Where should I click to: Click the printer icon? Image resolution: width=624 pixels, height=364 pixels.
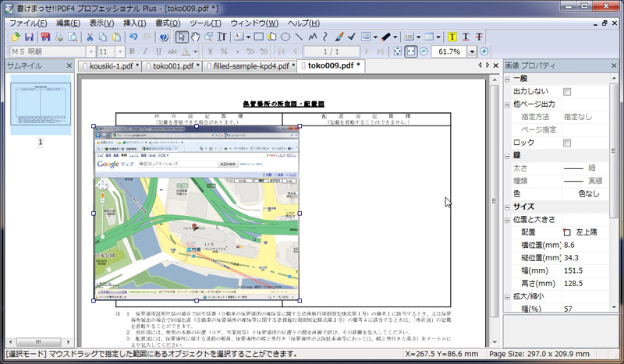(x=59, y=37)
